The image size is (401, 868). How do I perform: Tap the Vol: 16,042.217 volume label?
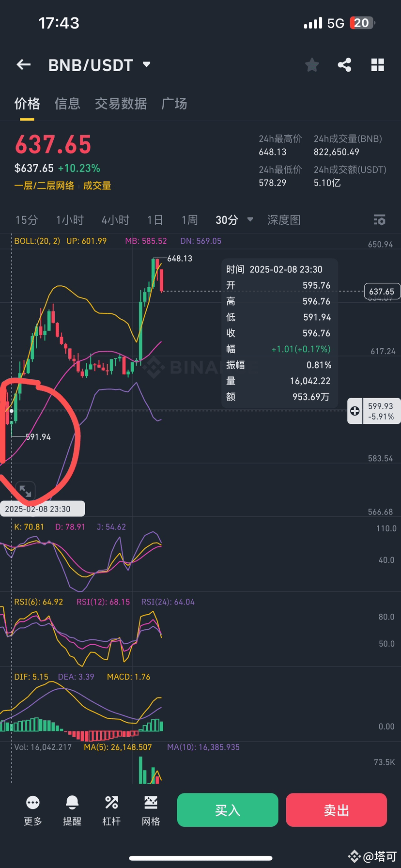(x=43, y=747)
